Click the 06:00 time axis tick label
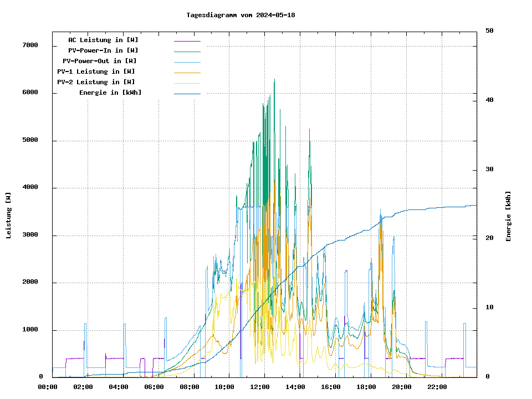The image size is (532, 399). coord(154,387)
